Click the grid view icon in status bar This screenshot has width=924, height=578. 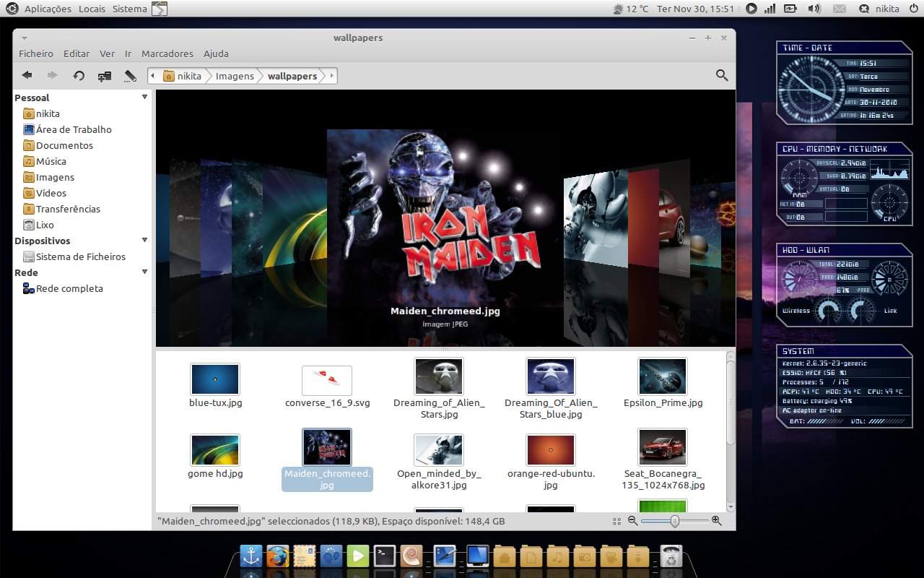(616, 521)
